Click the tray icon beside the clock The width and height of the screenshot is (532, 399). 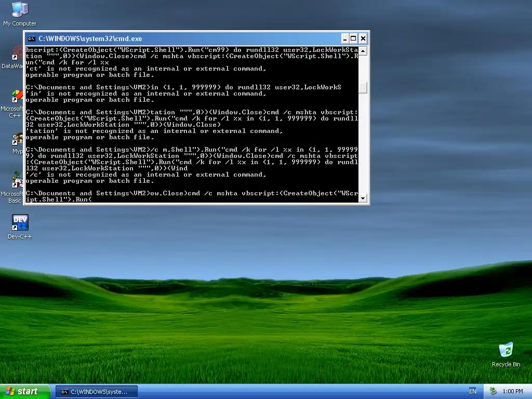tap(493, 391)
